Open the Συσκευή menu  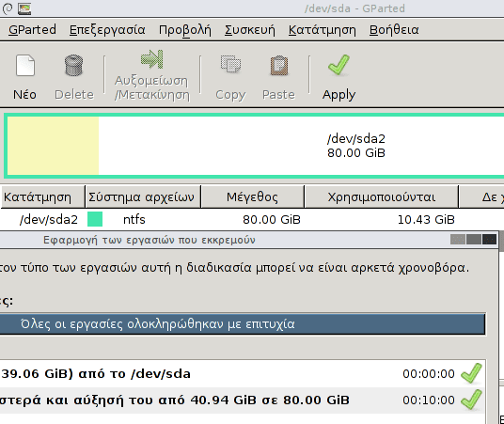250,30
